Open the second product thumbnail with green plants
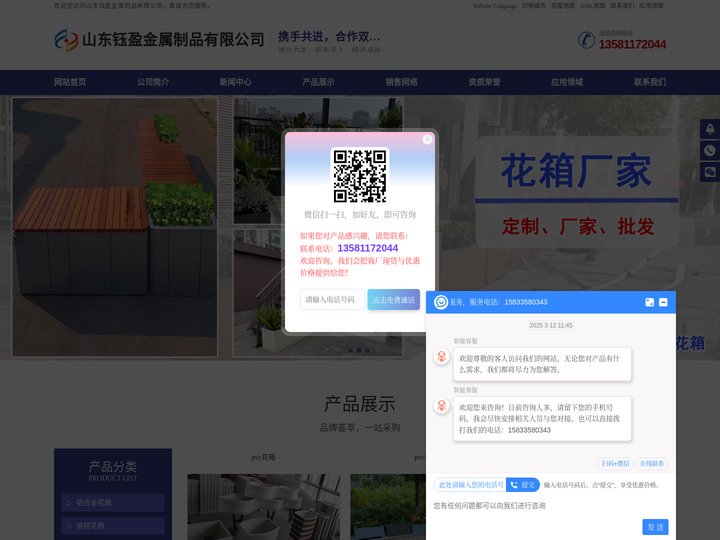This screenshot has width=720, height=540. 388,507
